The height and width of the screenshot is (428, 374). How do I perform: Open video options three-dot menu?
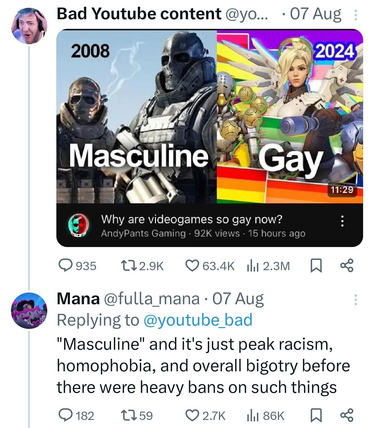point(342,221)
